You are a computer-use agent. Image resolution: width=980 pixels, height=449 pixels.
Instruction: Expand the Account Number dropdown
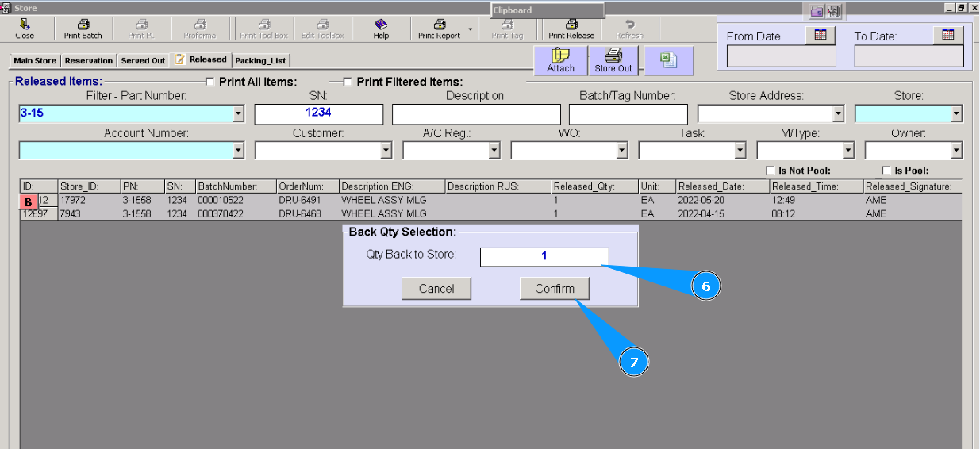(239, 150)
